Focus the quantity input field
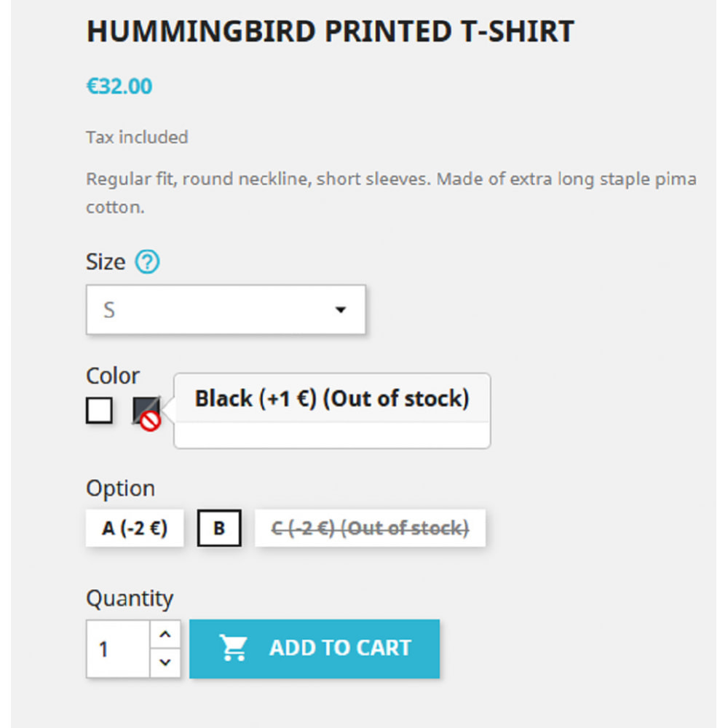The image size is (728, 728). (118, 649)
